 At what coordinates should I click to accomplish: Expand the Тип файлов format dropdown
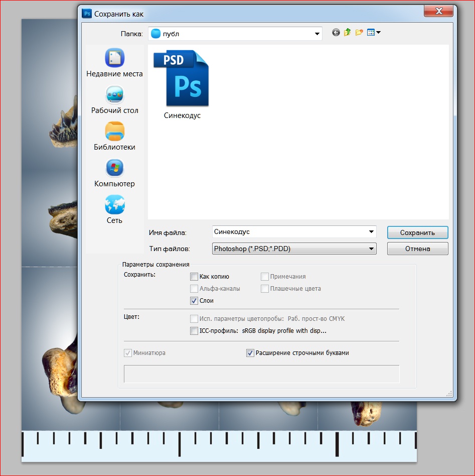click(371, 249)
